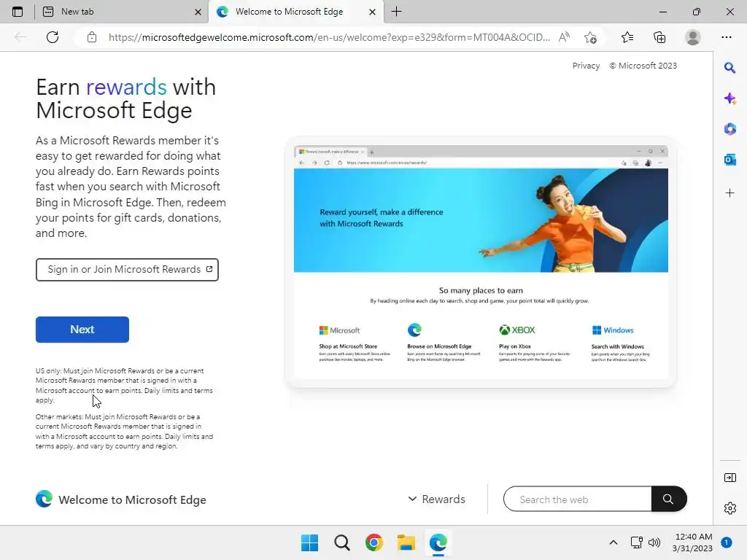Open Settings and more menu
The image size is (747, 560).
[727, 37]
